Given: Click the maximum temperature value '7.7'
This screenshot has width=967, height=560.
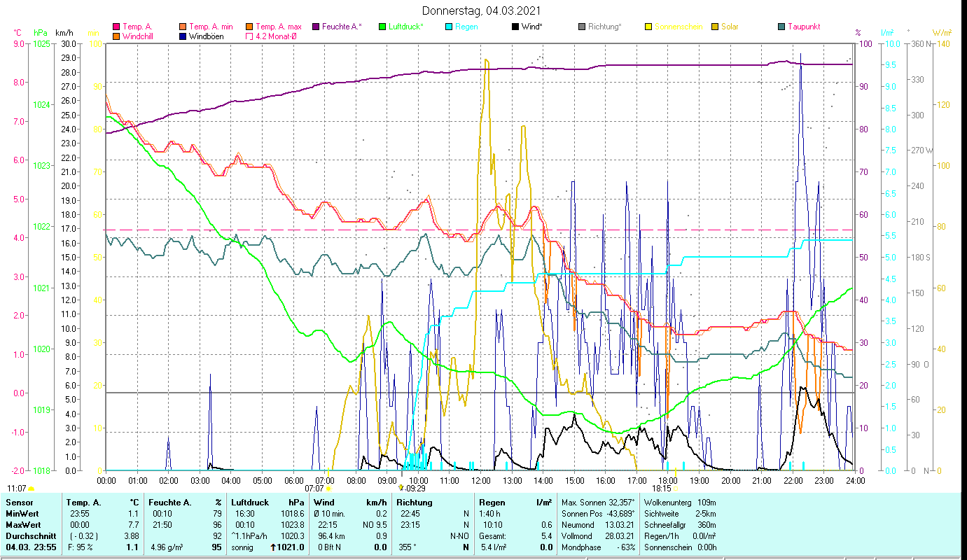Looking at the screenshot, I should pyautogui.click(x=132, y=525).
